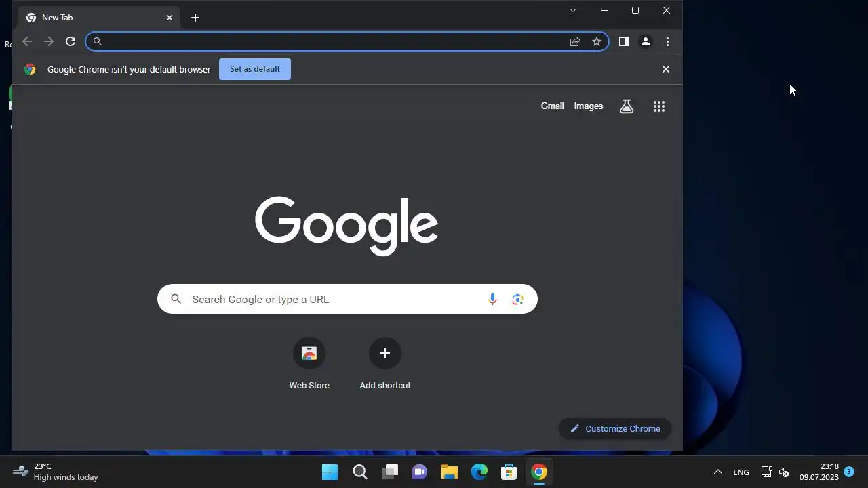Open the three-dot Chrome menu
Viewport: 868px width, 488px height.
click(667, 41)
